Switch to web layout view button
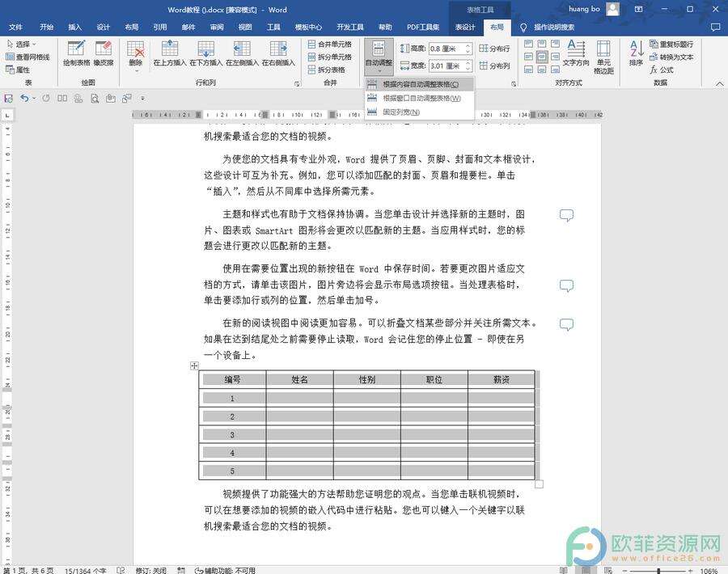 point(608,570)
